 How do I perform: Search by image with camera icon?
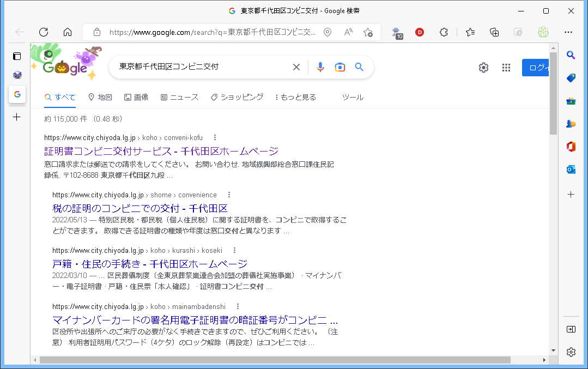tap(340, 67)
